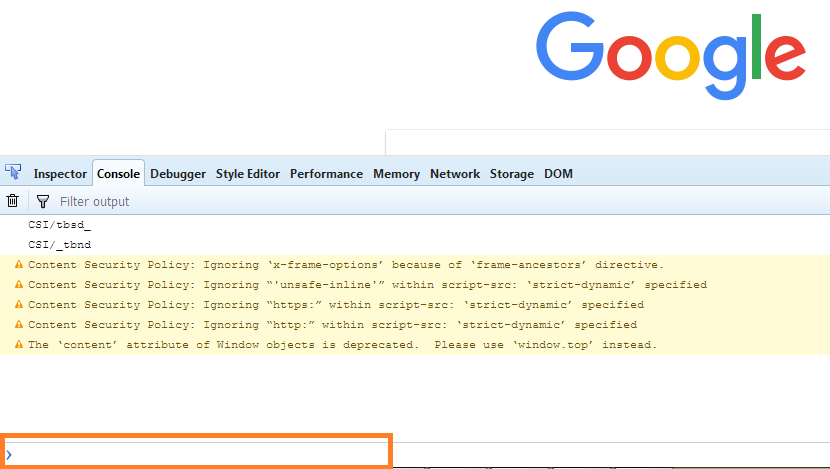
Task: Open the Debugger tab
Action: coord(178,174)
